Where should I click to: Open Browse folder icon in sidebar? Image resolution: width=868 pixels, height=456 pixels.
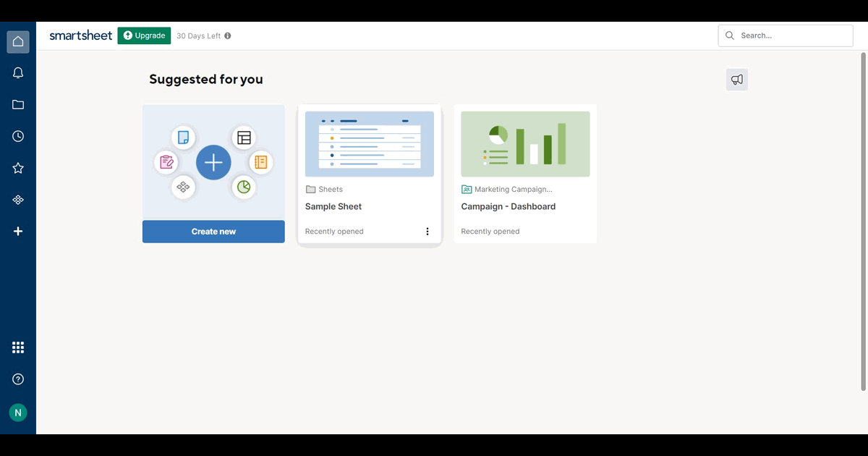(x=18, y=105)
